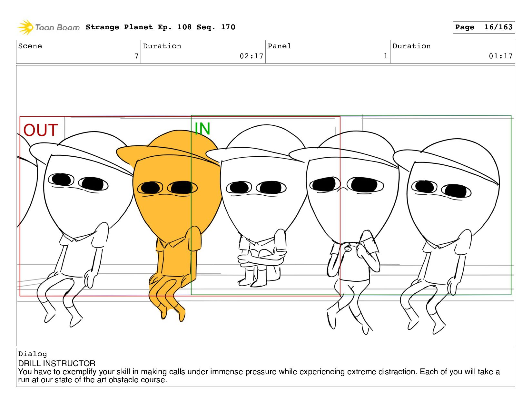Select the 'DRILL INSTRUCTOR' speaker name
532x411 pixels.
click(x=57, y=363)
